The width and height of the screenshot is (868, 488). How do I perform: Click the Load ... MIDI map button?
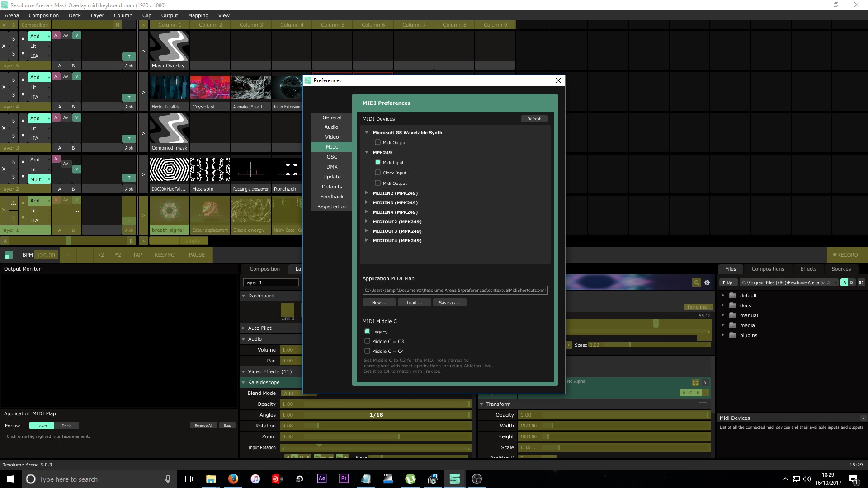[x=414, y=303]
